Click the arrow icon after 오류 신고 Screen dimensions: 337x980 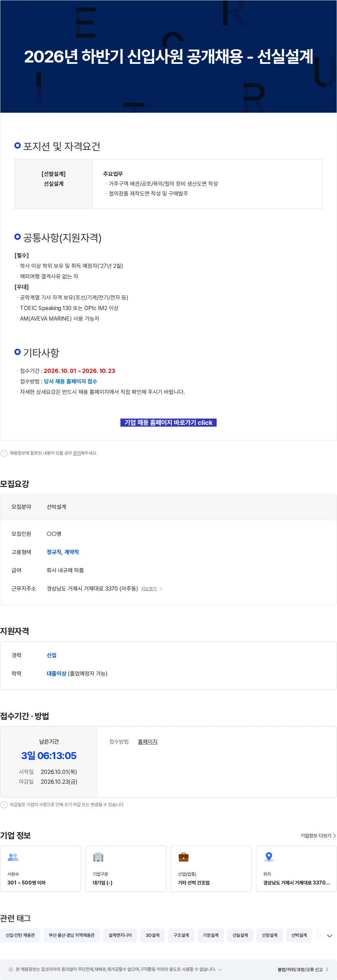tap(327, 969)
